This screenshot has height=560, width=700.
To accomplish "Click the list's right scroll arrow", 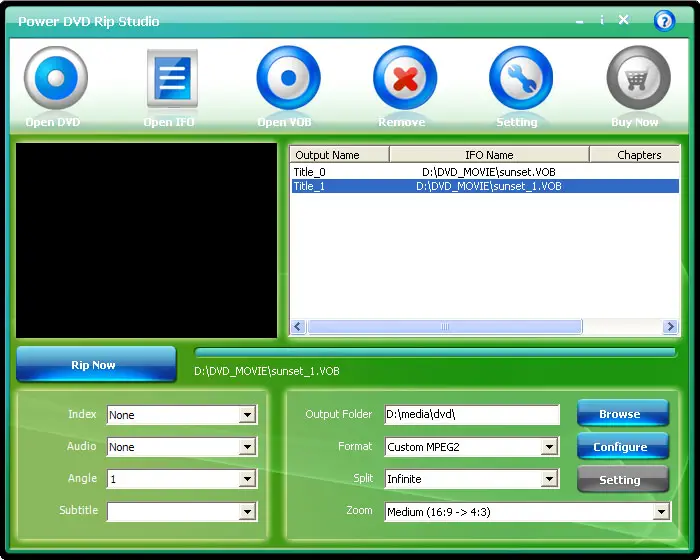I will point(670,326).
